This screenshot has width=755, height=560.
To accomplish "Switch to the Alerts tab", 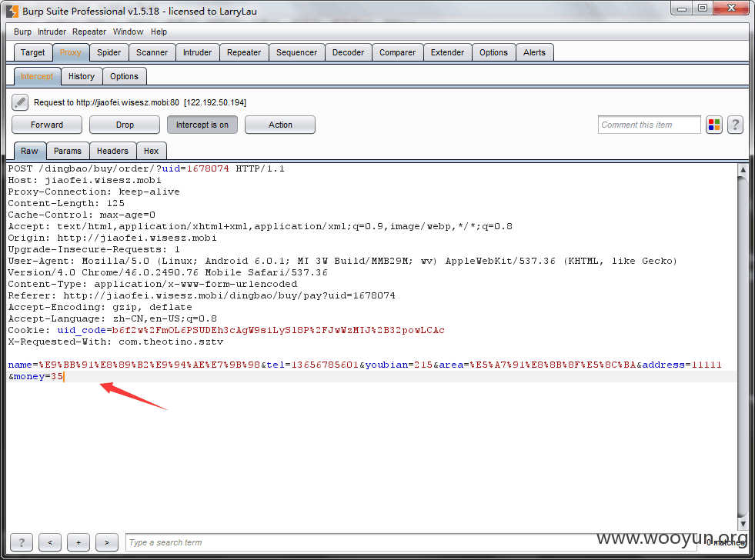I will 534,52.
